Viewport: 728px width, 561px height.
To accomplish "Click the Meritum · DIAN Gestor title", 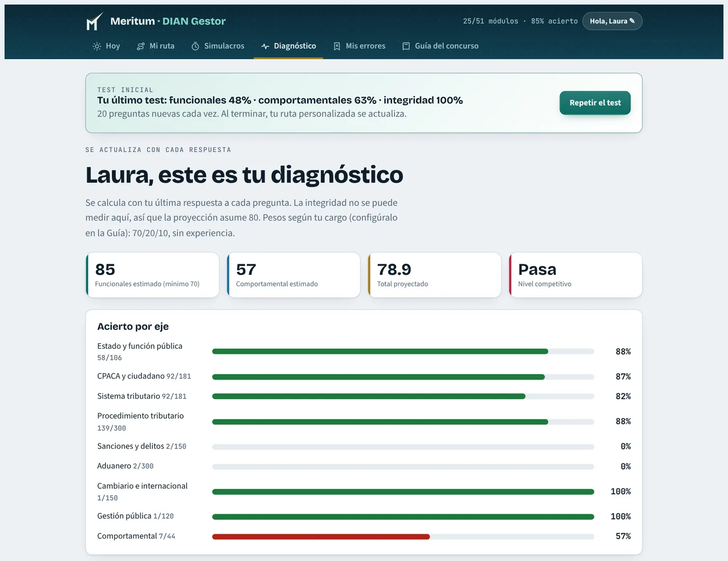I will pyautogui.click(x=168, y=21).
